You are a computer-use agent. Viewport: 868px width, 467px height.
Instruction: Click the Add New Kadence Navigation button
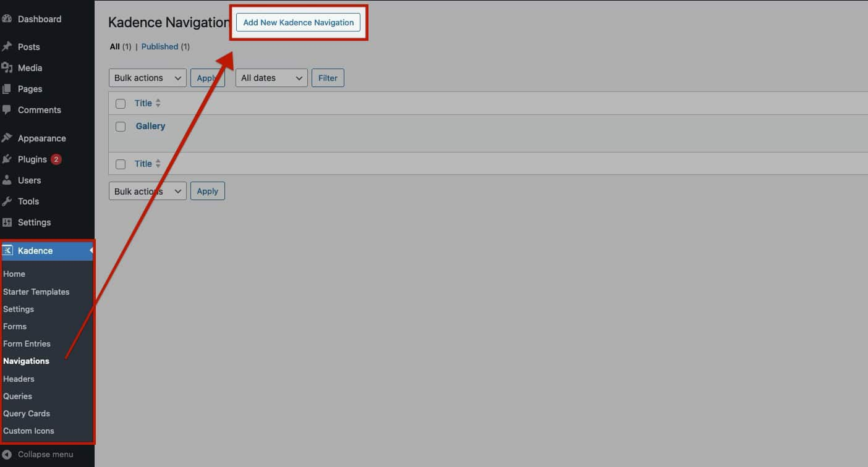click(x=298, y=22)
